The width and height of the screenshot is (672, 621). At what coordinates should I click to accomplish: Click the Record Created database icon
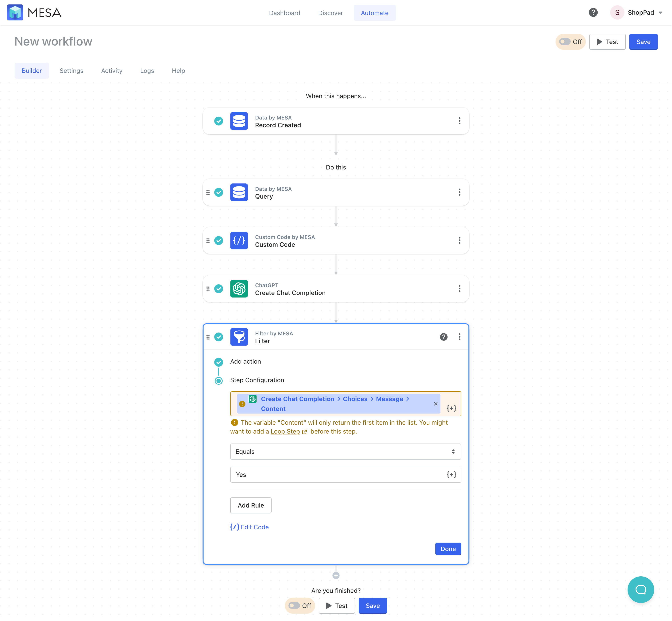239,121
